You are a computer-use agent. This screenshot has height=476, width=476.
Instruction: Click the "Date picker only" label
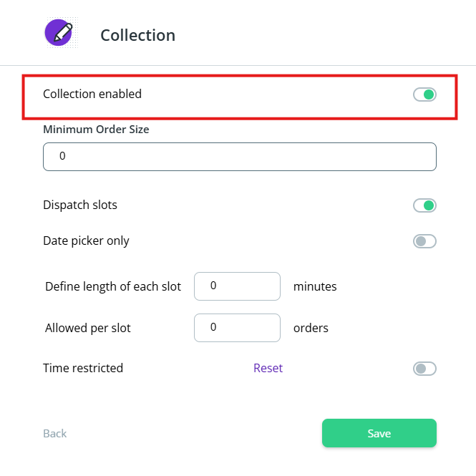coord(86,241)
